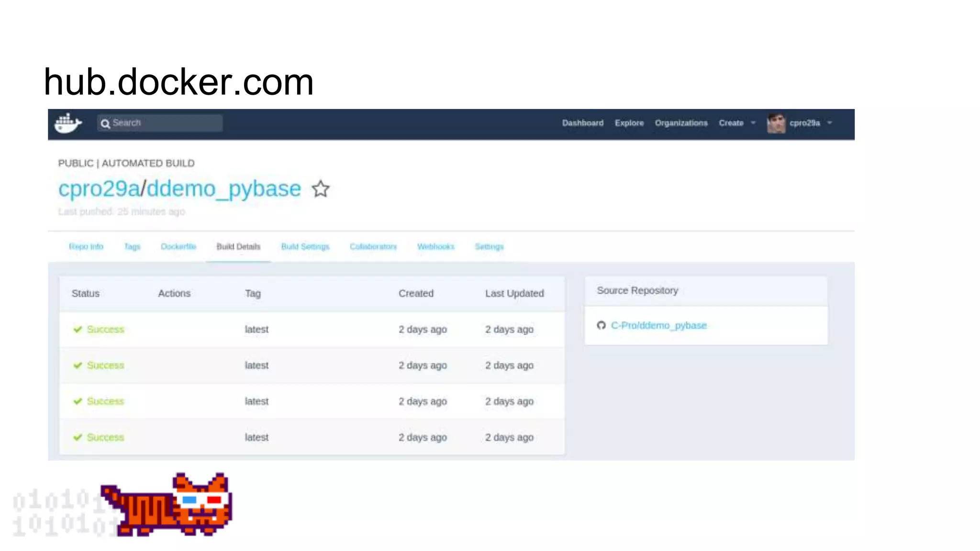
Task: Click the PUBLIC | AUTOMATED BUILD label
Action: coord(126,163)
